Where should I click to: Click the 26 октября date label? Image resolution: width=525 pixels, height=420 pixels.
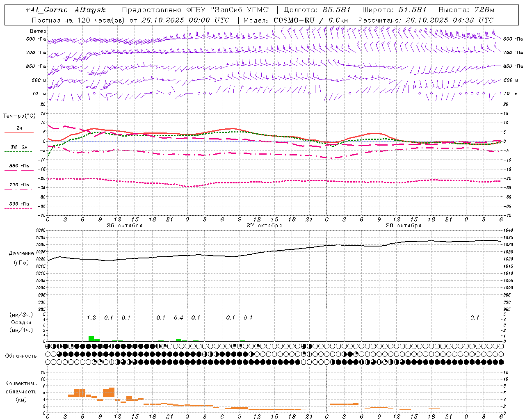[x=125, y=226]
